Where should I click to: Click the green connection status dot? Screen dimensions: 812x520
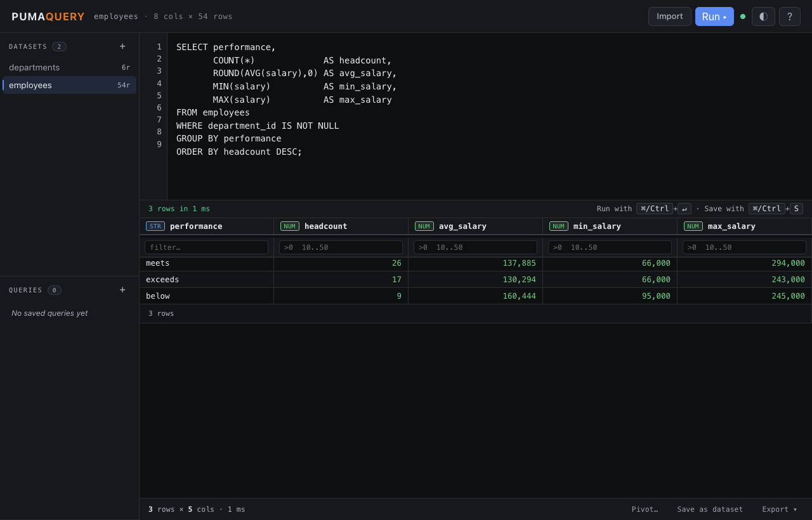[743, 16]
